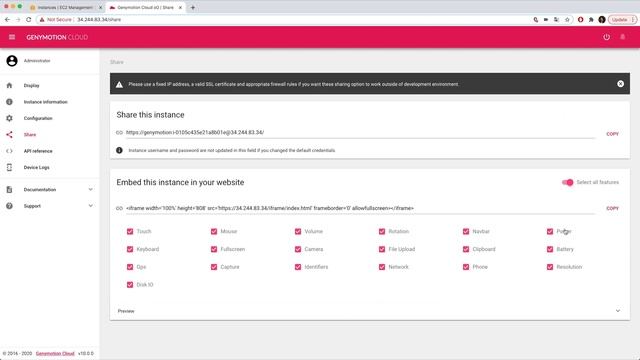
Task: Expand the Preview panel chevron
Action: click(x=618, y=311)
